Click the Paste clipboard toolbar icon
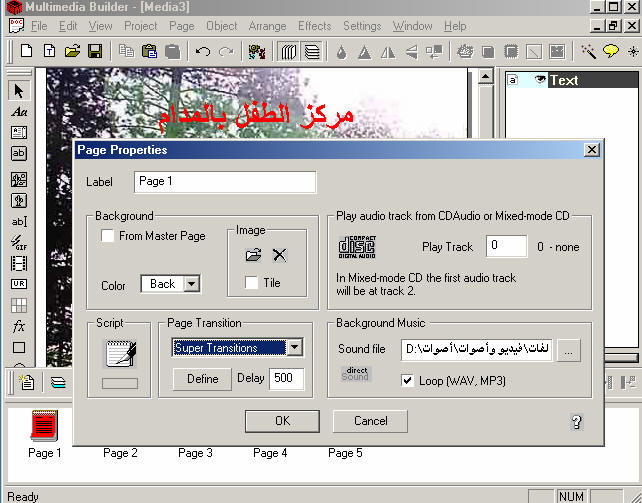This screenshot has height=503, width=642. [x=149, y=51]
